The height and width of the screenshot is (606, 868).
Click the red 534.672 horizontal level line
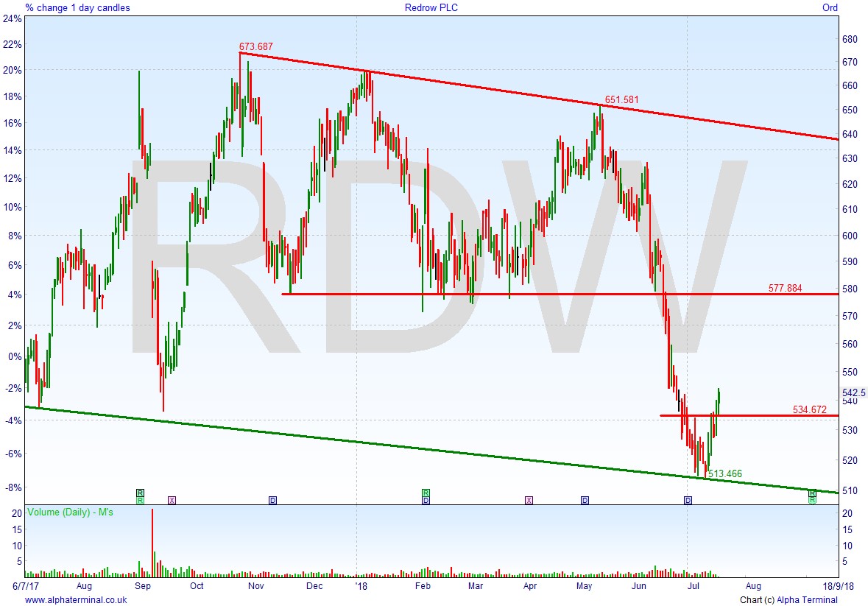point(749,415)
